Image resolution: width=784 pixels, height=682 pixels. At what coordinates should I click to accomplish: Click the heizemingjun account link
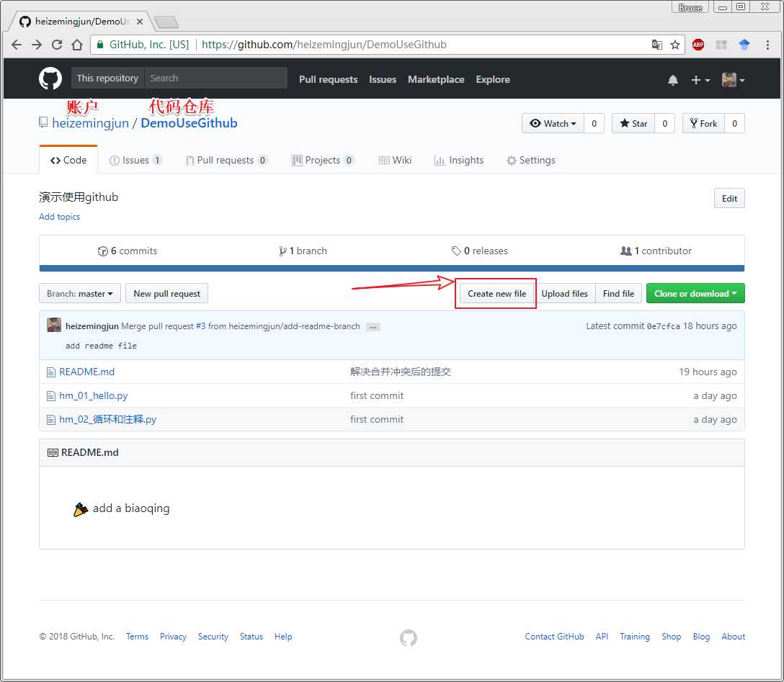(91, 123)
